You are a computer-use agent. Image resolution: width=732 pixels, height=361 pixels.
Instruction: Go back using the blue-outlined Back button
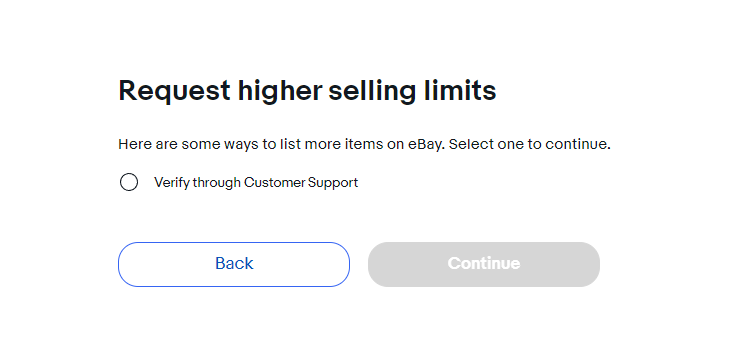[x=234, y=264]
